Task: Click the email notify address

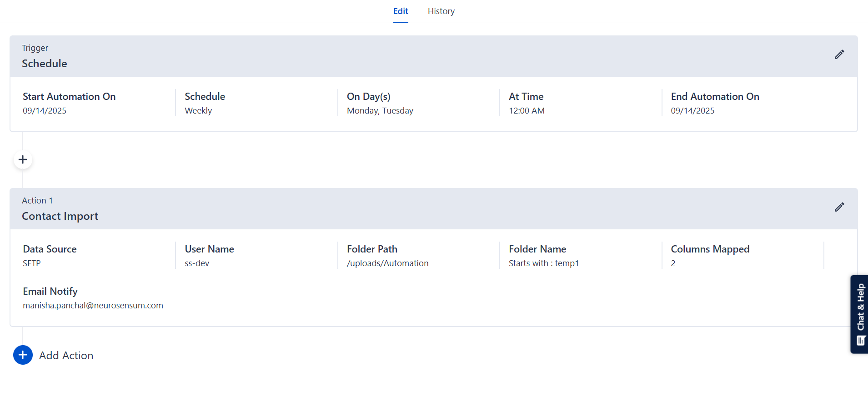Action: (93, 306)
